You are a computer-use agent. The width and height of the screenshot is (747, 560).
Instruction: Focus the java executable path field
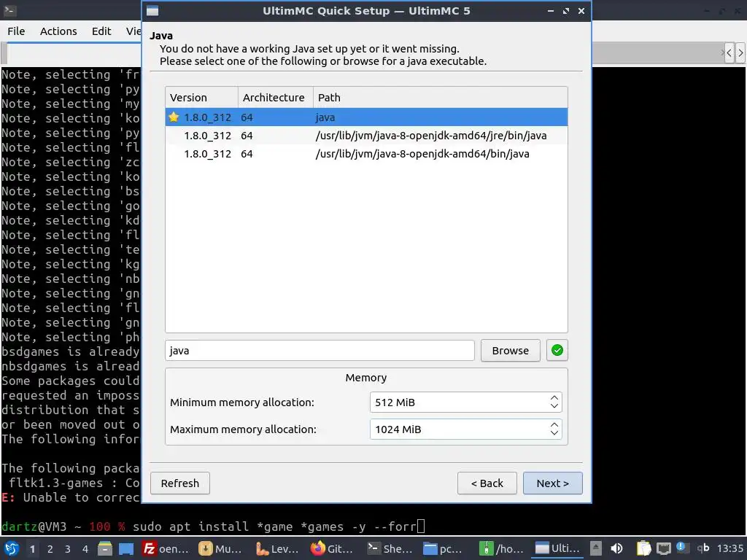click(x=320, y=351)
